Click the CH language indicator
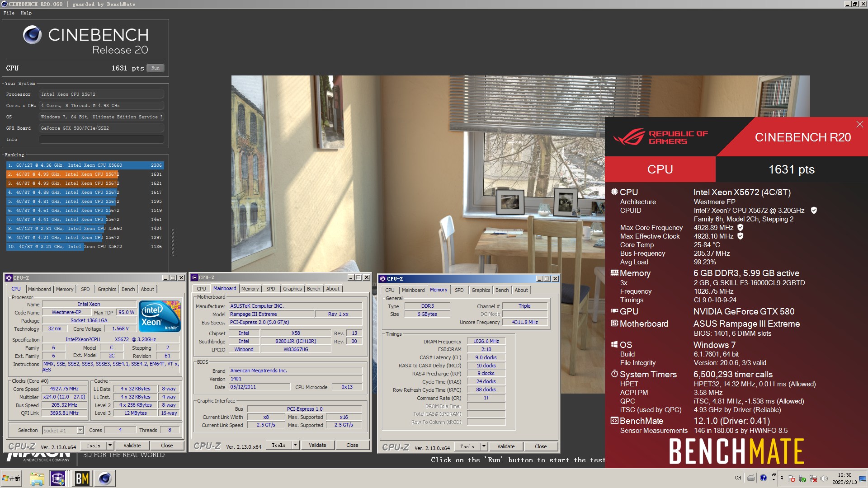Image resolution: width=868 pixels, height=488 pixels. [738, 478]
